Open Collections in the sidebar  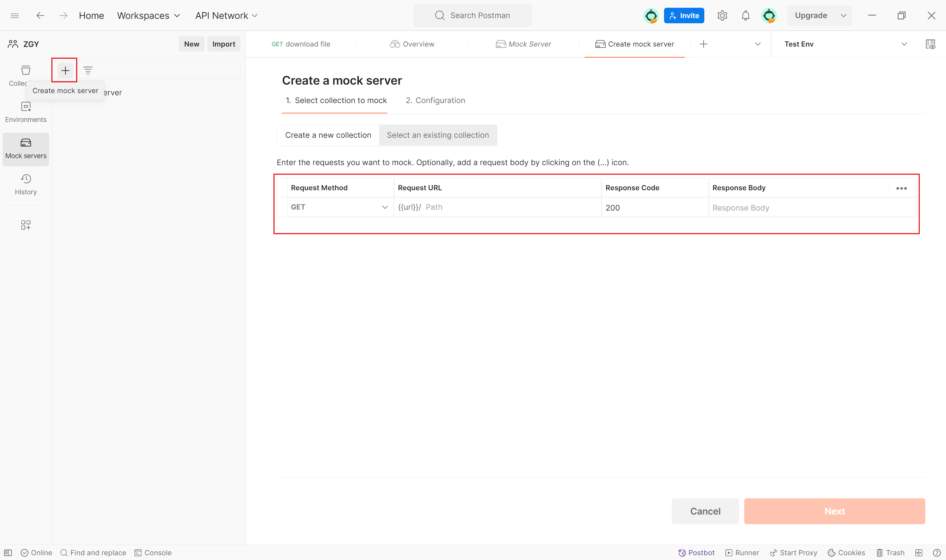tap(25, 76)
